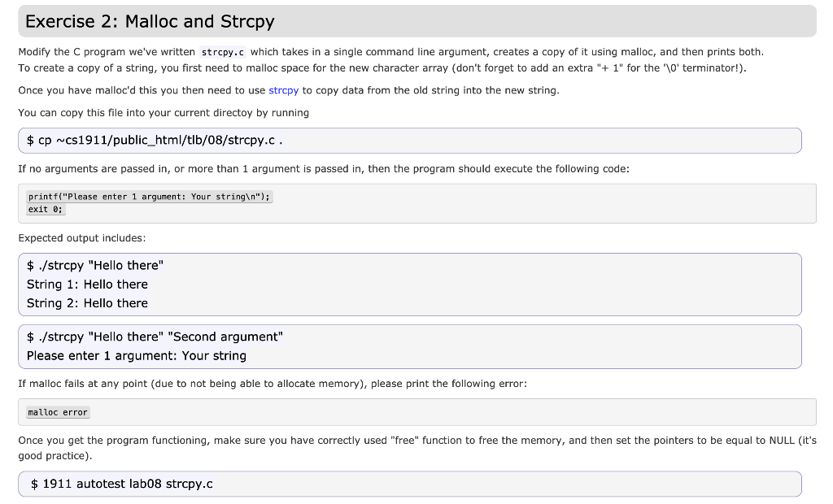Screen dimensions: 833x504
Task: Click the 'Once you get the program functioning' paragraph
Action: coord(417,448)
